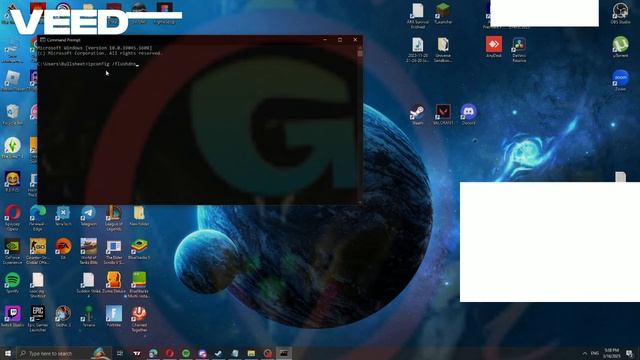Screen dimensions: 640x360
Task: Launch Epic Games Launcher shortcut
Action: 38,318
